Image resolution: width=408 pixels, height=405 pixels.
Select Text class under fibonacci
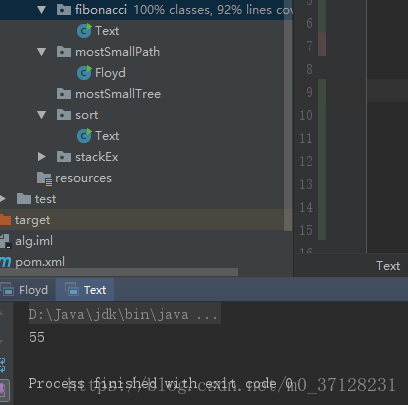[x=107, y=31]
